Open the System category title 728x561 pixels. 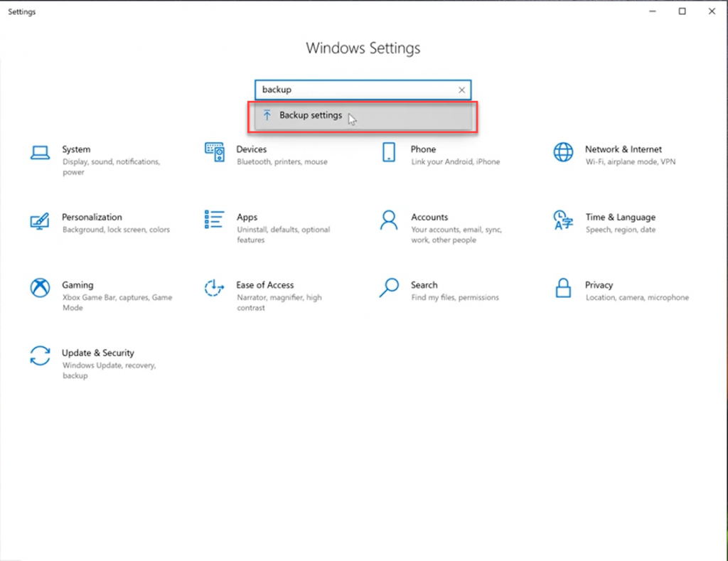coord(76,149)
